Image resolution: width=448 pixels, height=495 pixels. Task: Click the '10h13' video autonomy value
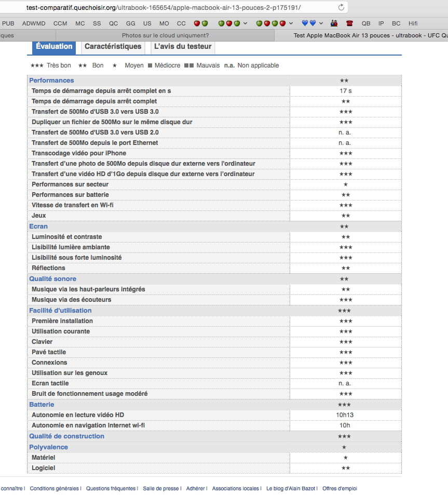(345, 415)
